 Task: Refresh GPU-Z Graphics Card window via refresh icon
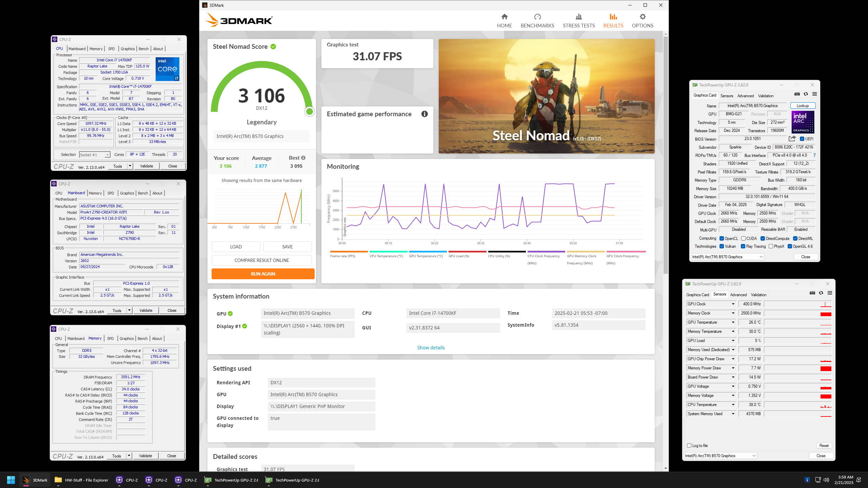[x=806, y=94]
